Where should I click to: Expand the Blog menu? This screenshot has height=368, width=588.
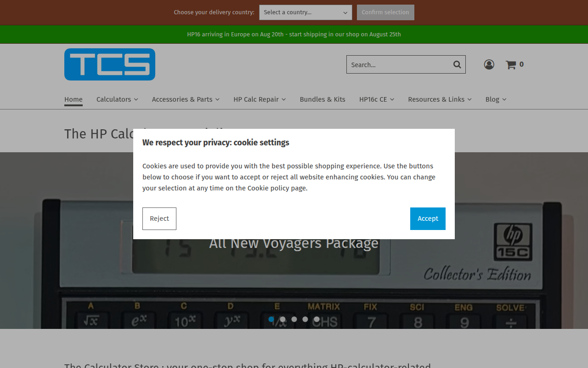[496, 99]
